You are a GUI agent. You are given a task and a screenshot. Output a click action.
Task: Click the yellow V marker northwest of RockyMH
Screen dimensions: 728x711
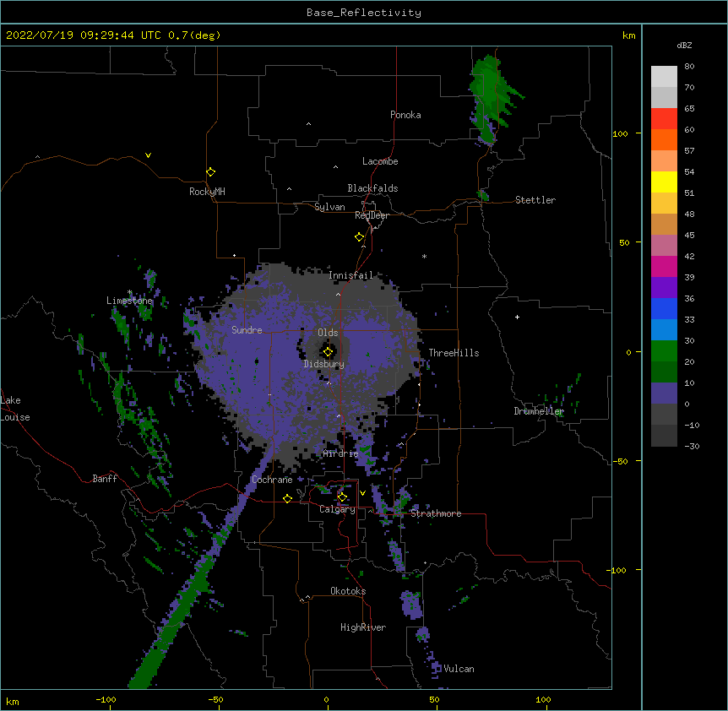pyautogui.click(x=148, y=155)
